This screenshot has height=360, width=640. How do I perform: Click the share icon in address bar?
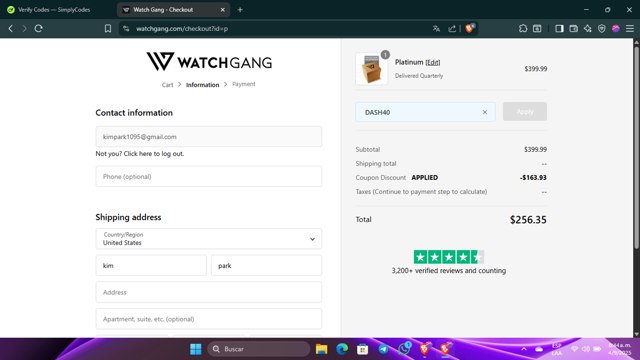click(x=452, y=29)
